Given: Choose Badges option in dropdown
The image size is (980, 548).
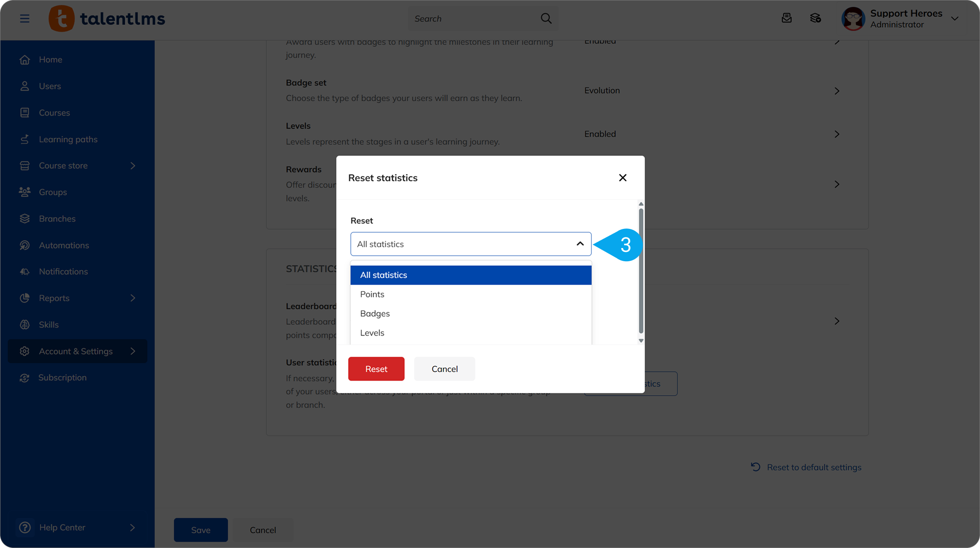Looking at the screenshot, I should point(375,313).
